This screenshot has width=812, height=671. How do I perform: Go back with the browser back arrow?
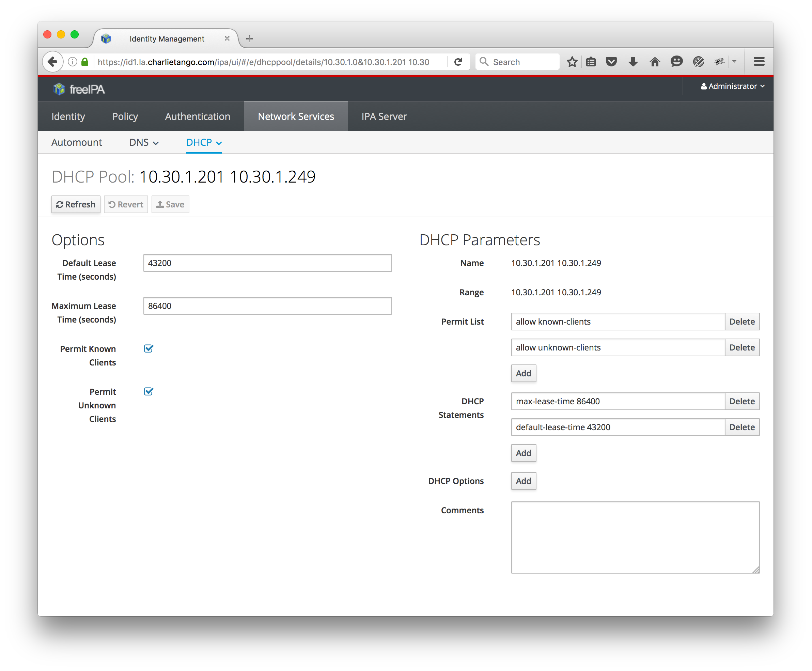(53, 62)
